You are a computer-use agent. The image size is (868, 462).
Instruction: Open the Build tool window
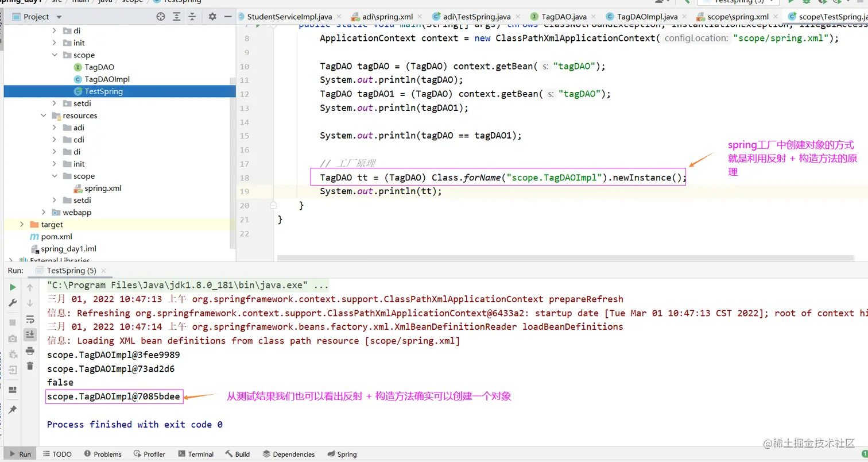(238, 454)
